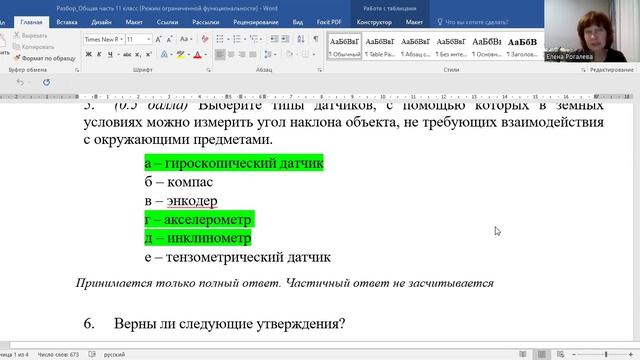Apply bulleted list
Screen dimensions: 640x360
[x=220, y=39]
